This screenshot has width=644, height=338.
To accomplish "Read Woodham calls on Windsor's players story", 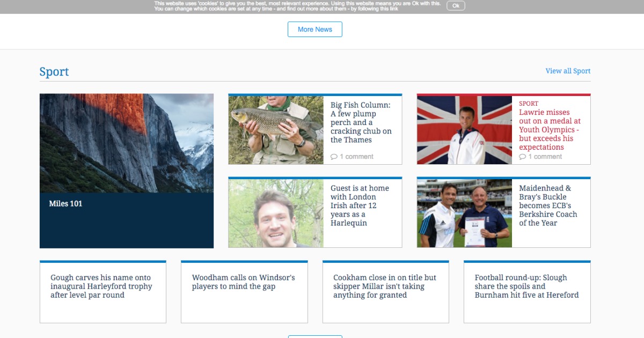I will [243, 282].
